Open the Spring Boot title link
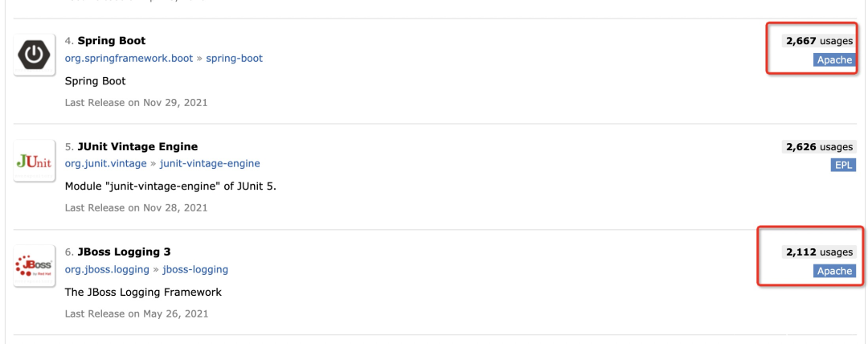This screenshot has width=868, height=344. tap(112, 40)
